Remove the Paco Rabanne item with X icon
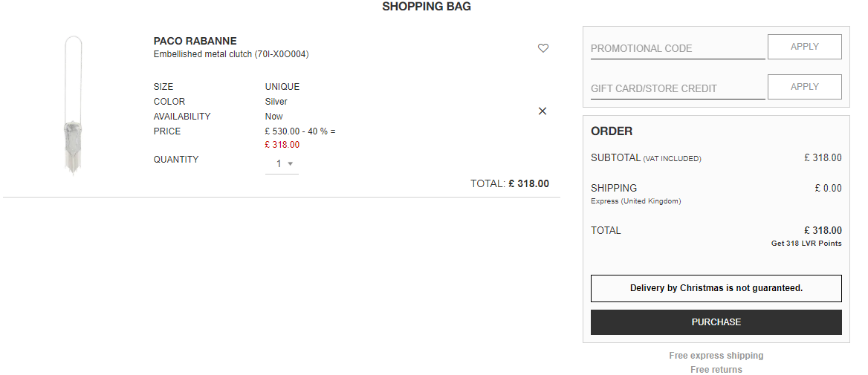Image resolution: width=868 pixels, height=375 pixels. [542, 111]
